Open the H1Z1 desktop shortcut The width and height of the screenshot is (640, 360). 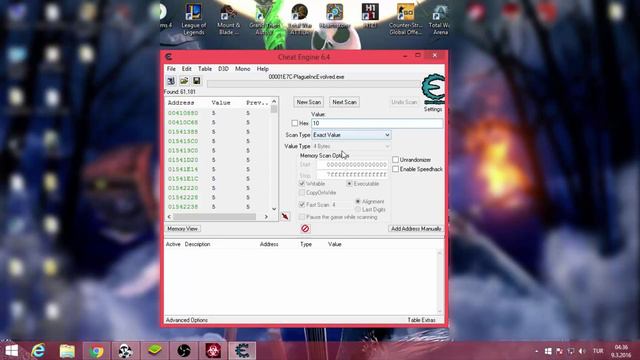(370, 16)
